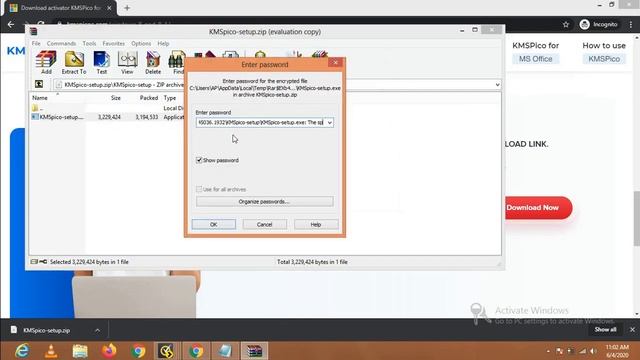Image resolution: width=640 pixels, height=360 pixels.
Task: Open the Commands menu
Action: click(x=61, y=43)
